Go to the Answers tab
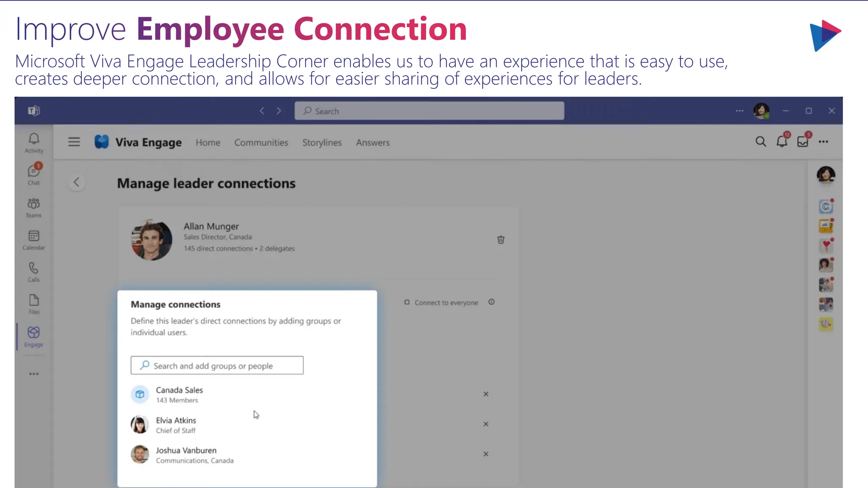Viewport: 868px width, 488px height. pos(373,143)
